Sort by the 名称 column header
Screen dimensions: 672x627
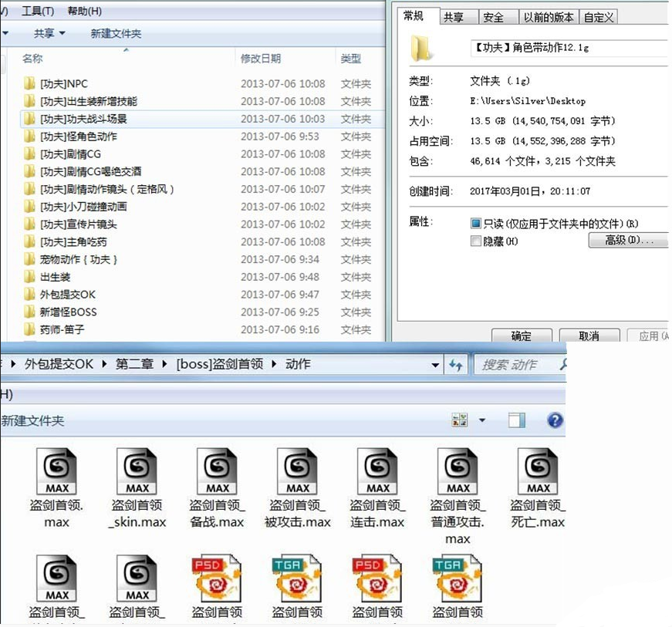point(32,59)
